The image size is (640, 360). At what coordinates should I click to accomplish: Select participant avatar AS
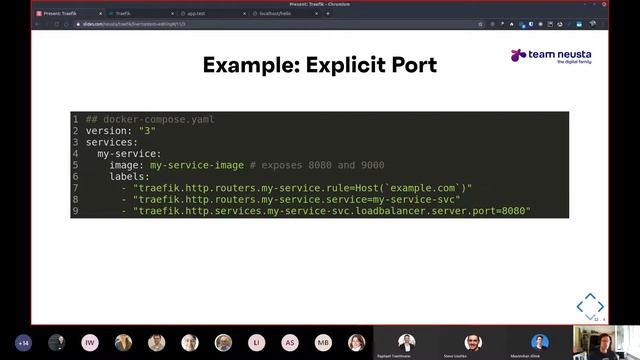click(290, 343)
